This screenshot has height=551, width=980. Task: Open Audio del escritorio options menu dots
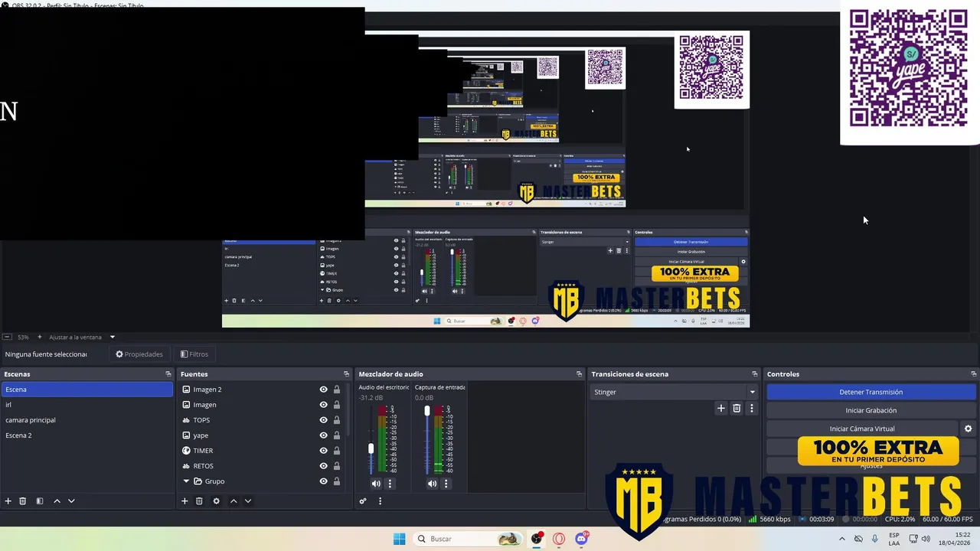(390, 484)
